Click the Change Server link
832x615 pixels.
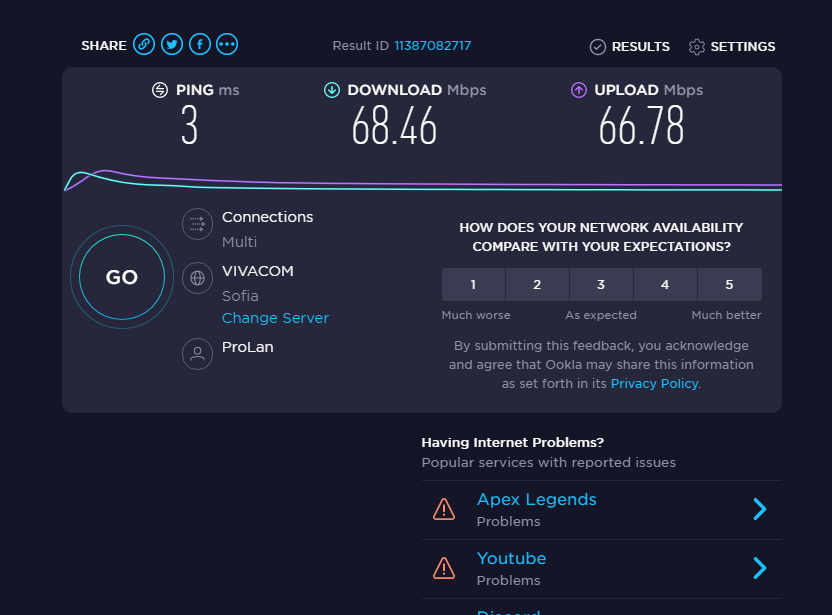275,318
